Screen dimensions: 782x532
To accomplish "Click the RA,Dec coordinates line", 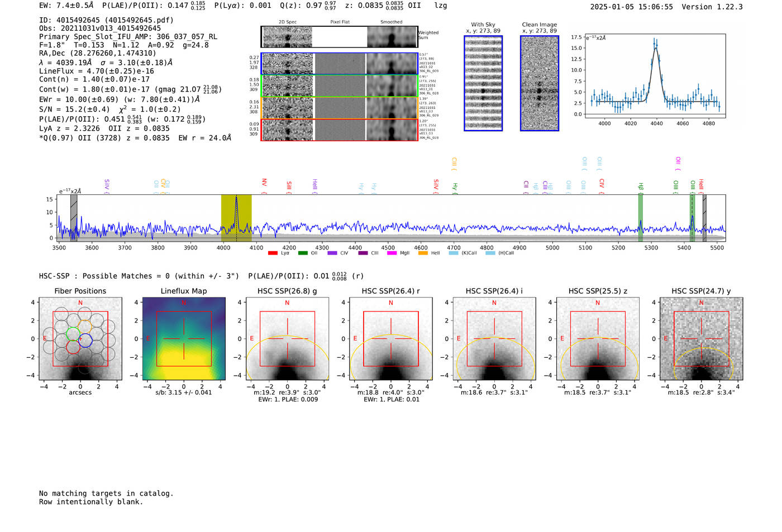I will click(x=98, y=54).
